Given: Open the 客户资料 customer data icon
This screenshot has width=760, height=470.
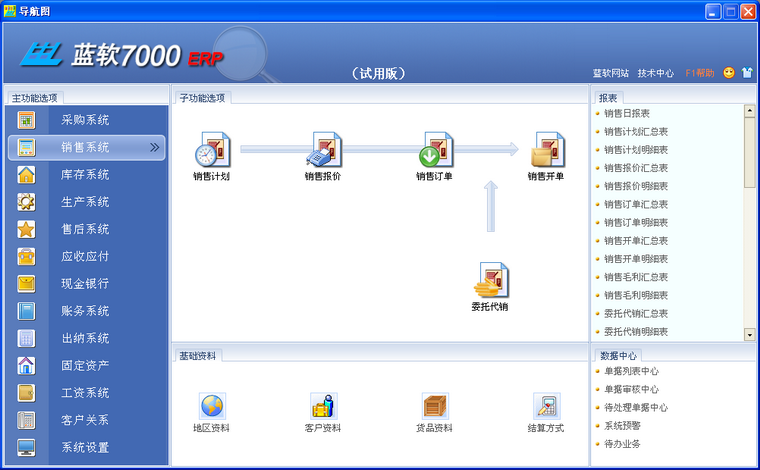Looking at the screenshot, I should pos(323,407).
